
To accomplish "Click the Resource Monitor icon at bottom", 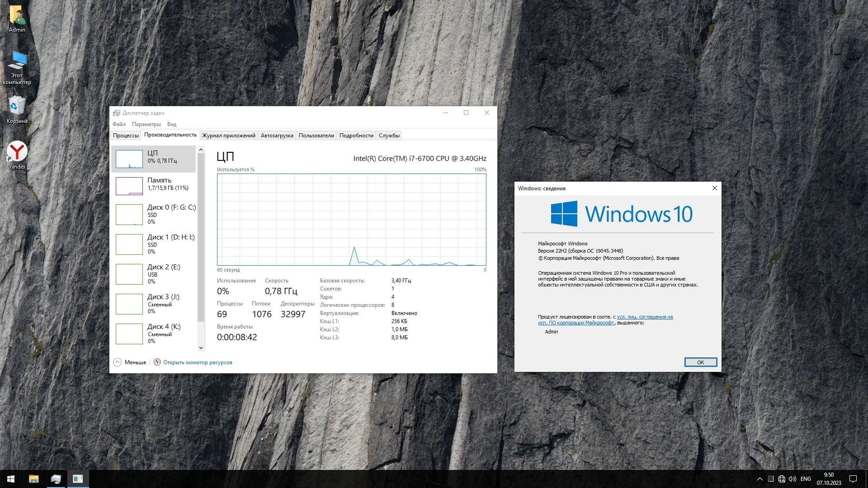I will (x=157, y=362).
